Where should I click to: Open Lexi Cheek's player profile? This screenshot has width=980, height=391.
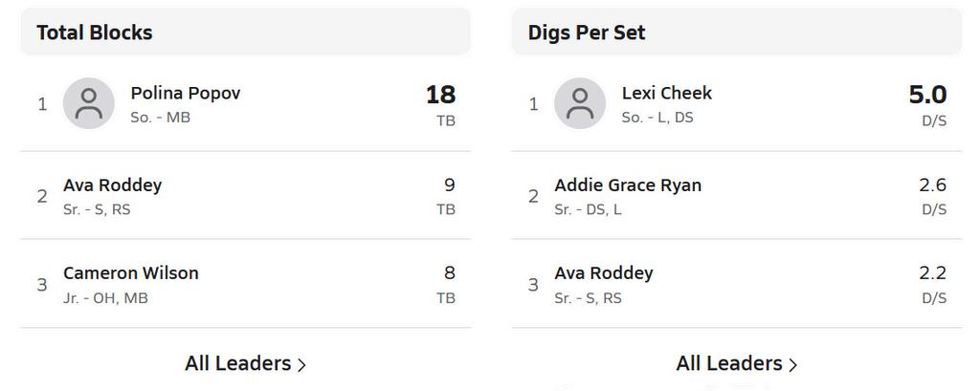point(667,94)
